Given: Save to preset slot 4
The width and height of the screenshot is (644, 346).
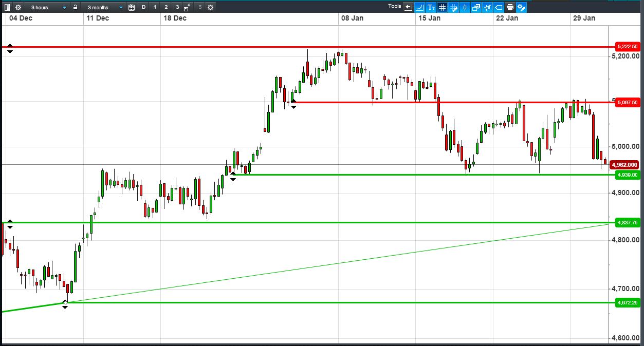Looking at the screenshot, I should pyautogui.click(x=187, y=7).
